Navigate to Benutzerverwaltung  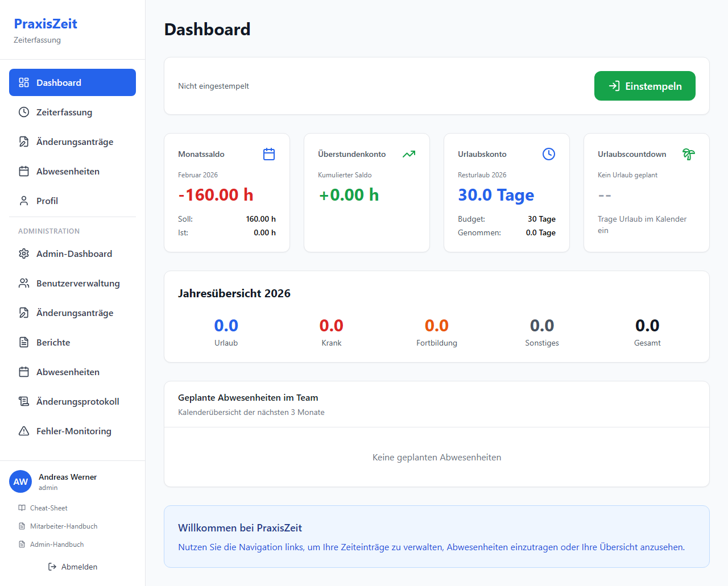pyautogui.click(x=72, y=283)
